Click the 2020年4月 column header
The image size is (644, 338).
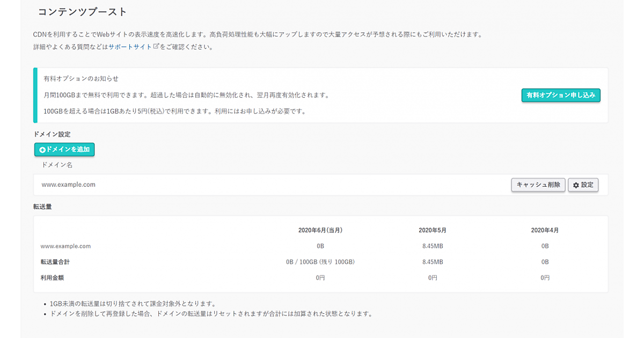545,230
